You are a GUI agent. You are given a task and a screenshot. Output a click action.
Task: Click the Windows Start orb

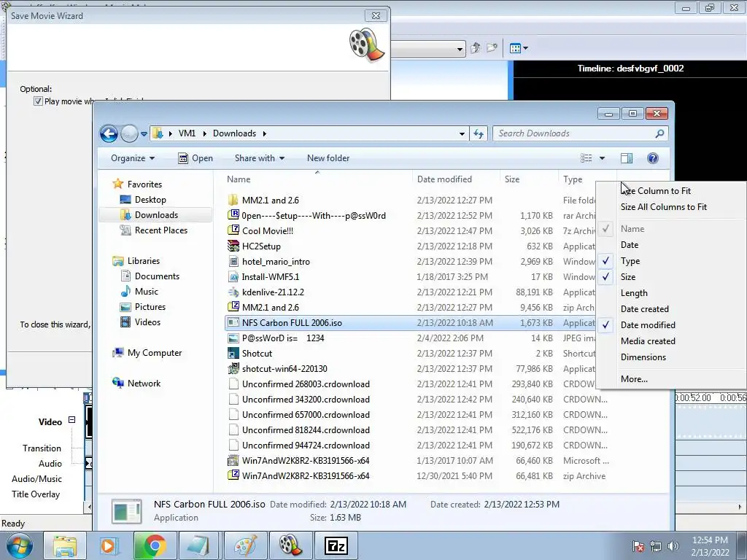pyautogui.click(x=20, y=545)
